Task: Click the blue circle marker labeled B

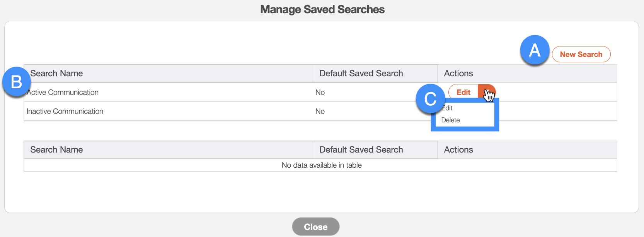Action: 16,82
